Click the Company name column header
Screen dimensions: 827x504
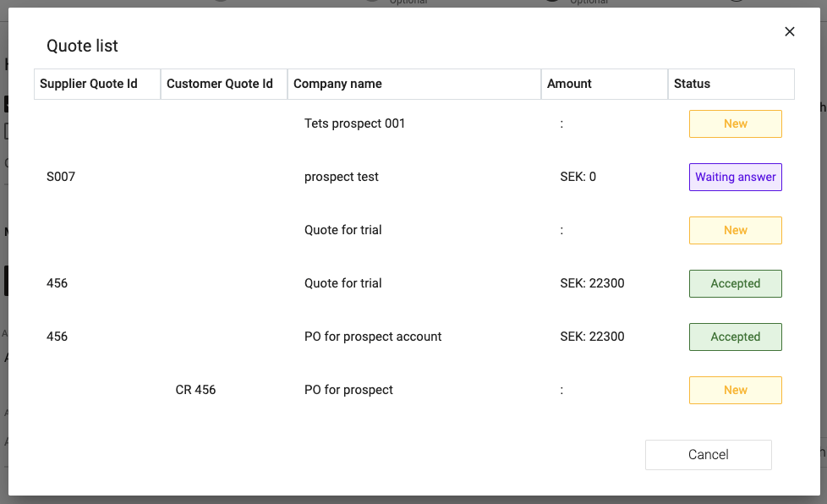click(338, 84)
